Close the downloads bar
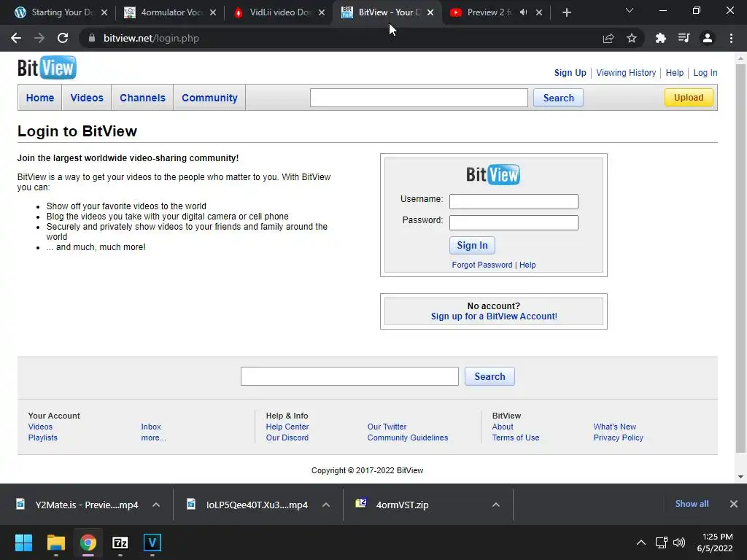The image size is (747, 560). coord(734,504)
